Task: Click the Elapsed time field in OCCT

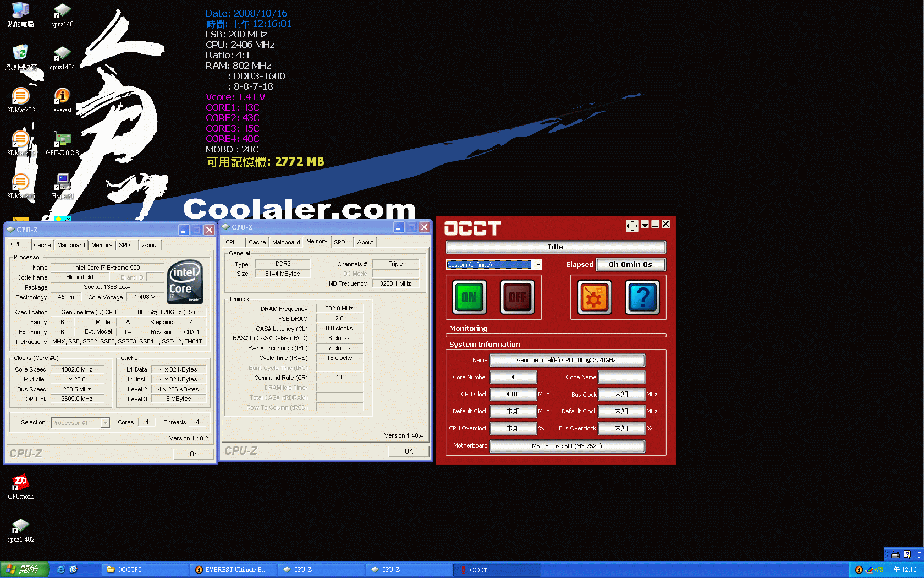Action: click(630, 265)
